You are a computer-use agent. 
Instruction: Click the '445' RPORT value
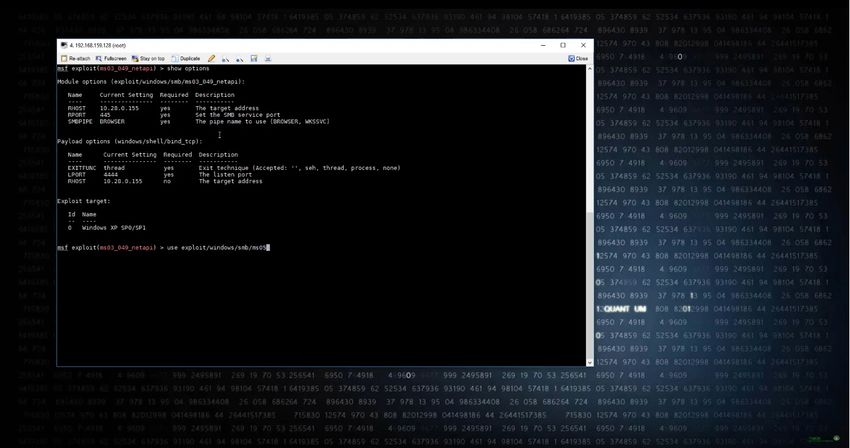[105, 115]
